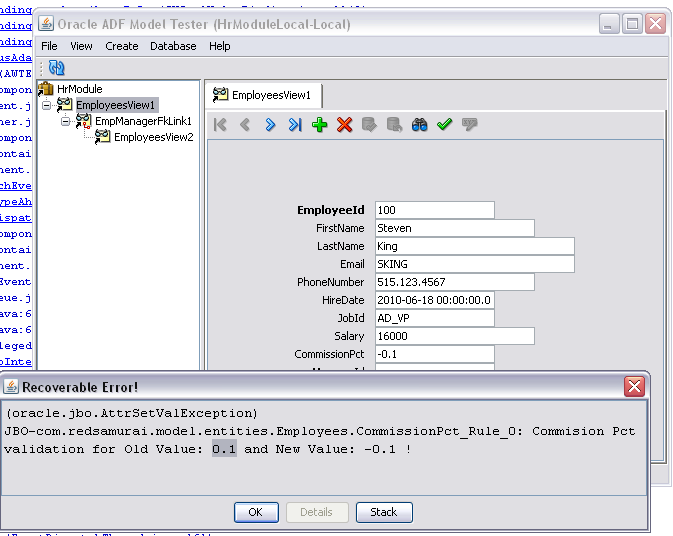Click Java icon in Recoverable Error title
The image size is (673, 536).
(11, 387)
